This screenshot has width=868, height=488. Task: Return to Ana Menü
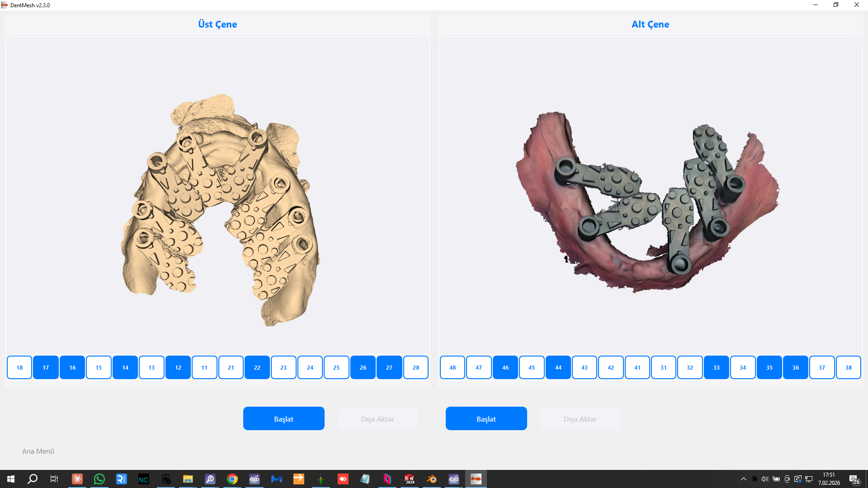point(38,451)
